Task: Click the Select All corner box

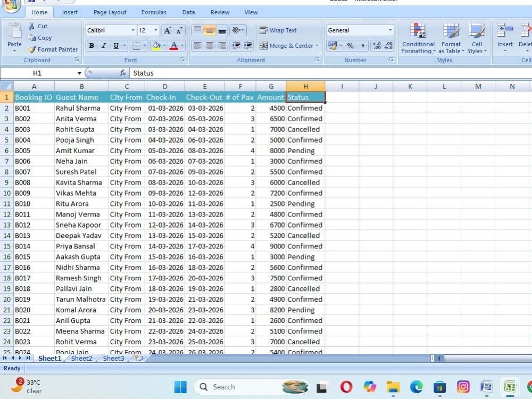Action: pyautogui.click(x=7, y=86)
